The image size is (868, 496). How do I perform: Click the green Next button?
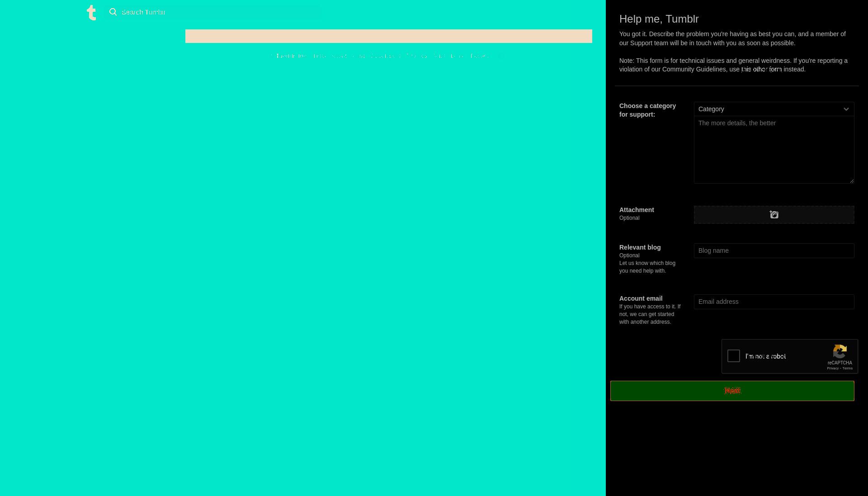coord(732,391)
